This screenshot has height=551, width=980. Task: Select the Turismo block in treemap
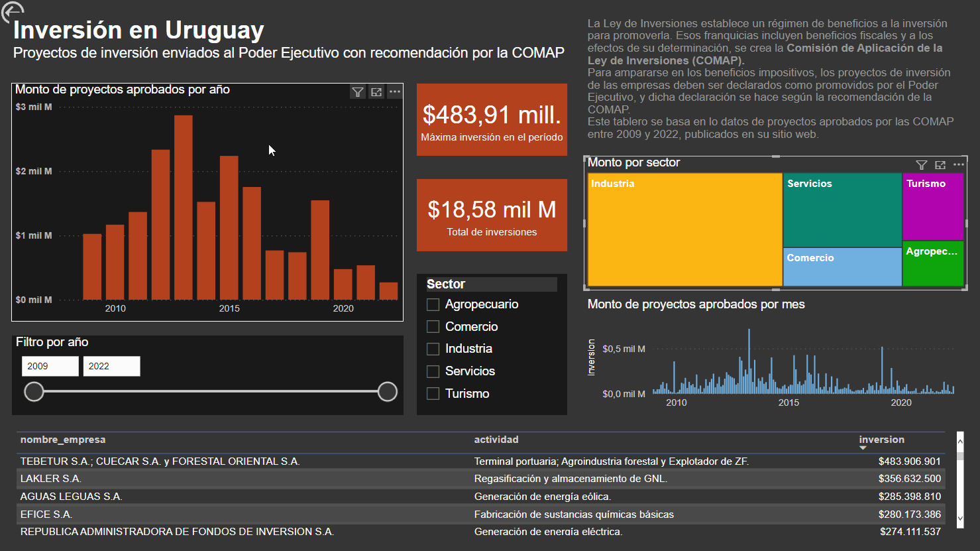[933, 206]
